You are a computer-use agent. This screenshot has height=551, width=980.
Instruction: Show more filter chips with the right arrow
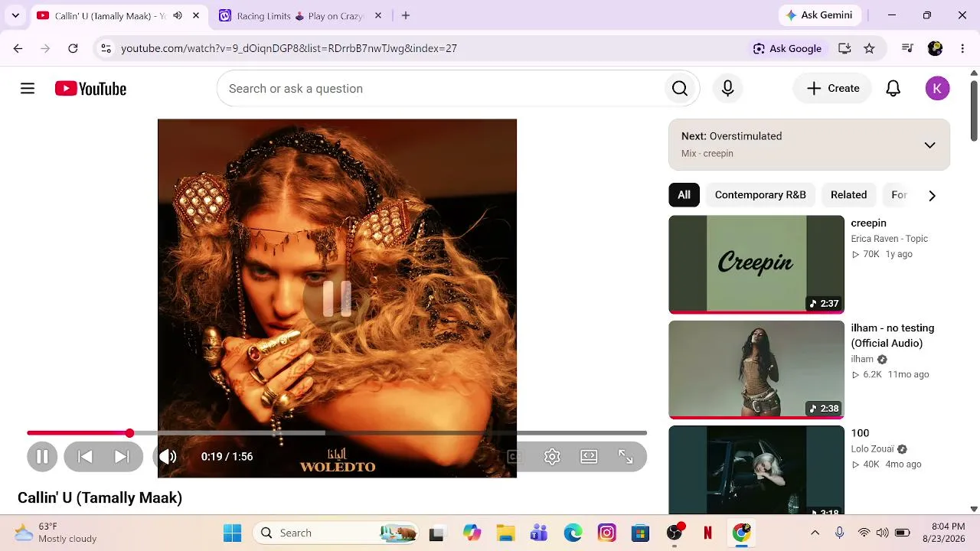pos(932,196)
